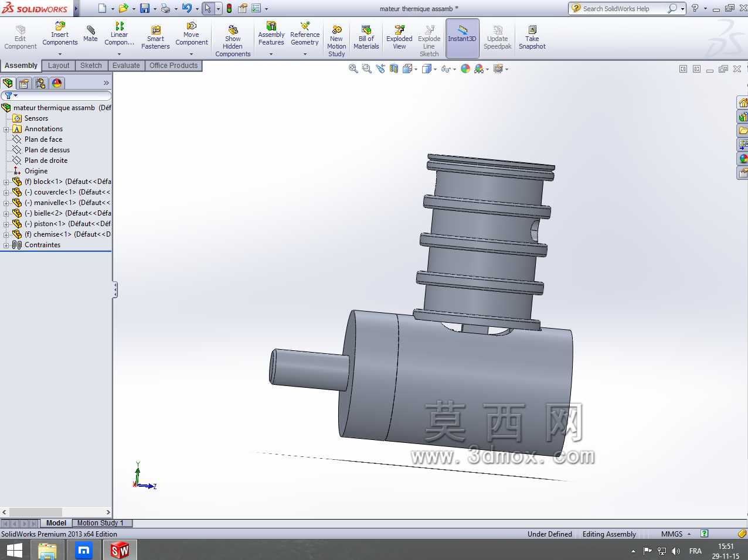
Task: Click Reference Geometry icon
Action: (305, 26)
